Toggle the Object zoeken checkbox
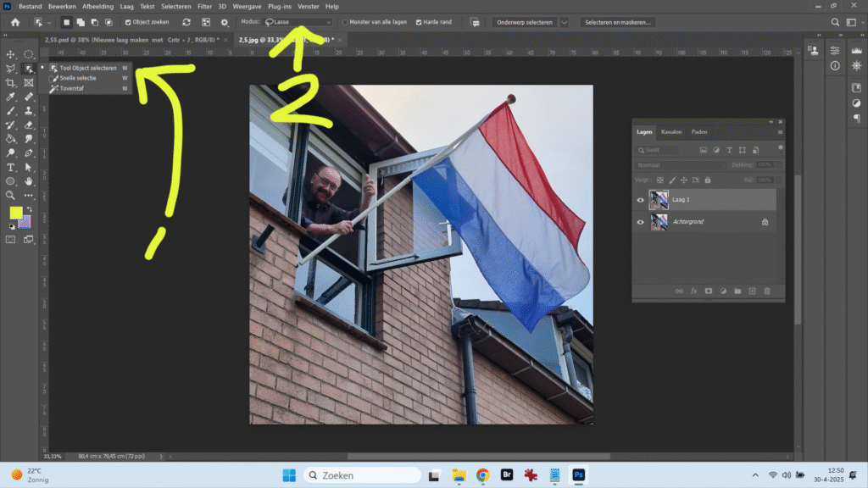 (x=128, y=22)
